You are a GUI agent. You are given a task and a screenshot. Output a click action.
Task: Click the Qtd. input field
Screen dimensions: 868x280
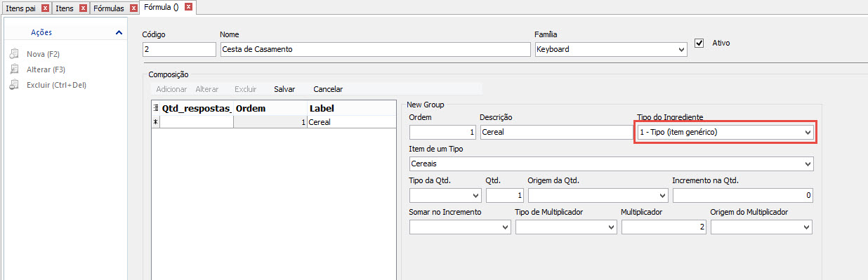(505, 195)
